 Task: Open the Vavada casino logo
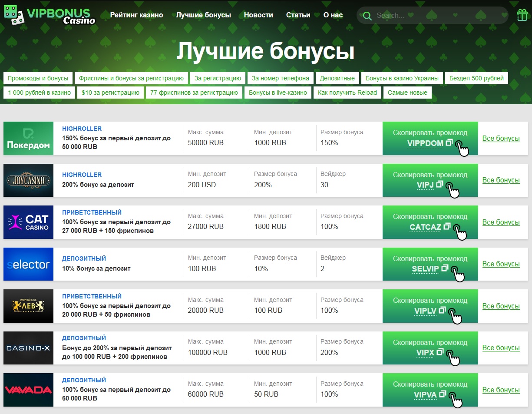click(x=28, y=390)
